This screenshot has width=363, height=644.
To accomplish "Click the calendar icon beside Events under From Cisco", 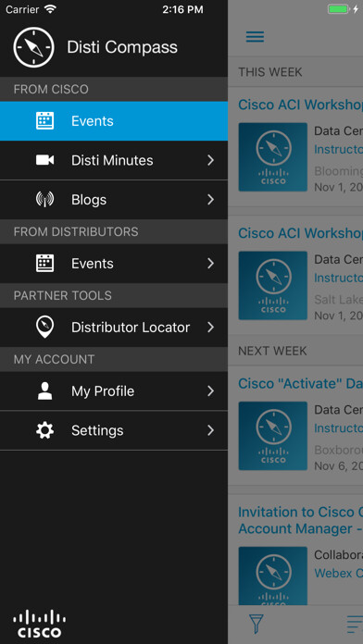I will [x=44, y=120].
